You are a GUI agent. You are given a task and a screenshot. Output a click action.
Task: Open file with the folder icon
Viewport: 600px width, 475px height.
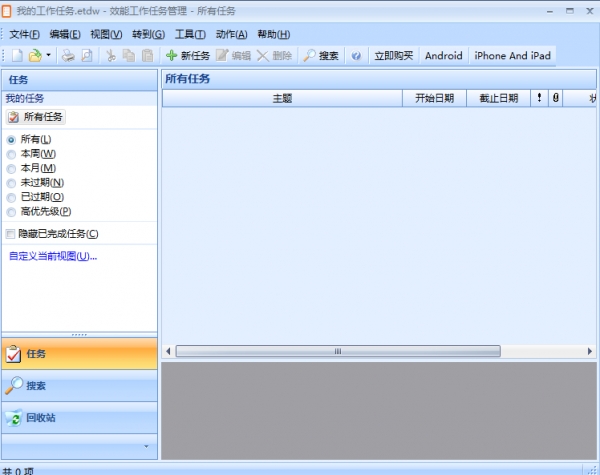tap(35, 56)
